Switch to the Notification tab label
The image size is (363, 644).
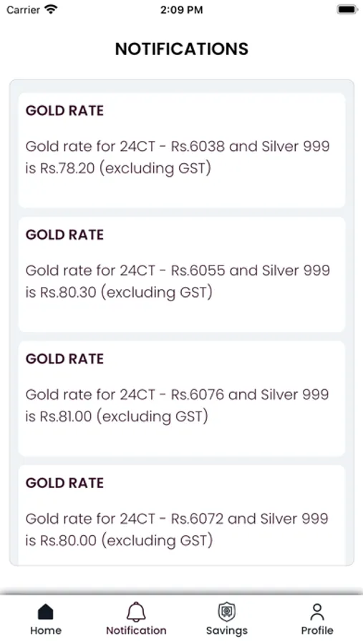point(136,630)
